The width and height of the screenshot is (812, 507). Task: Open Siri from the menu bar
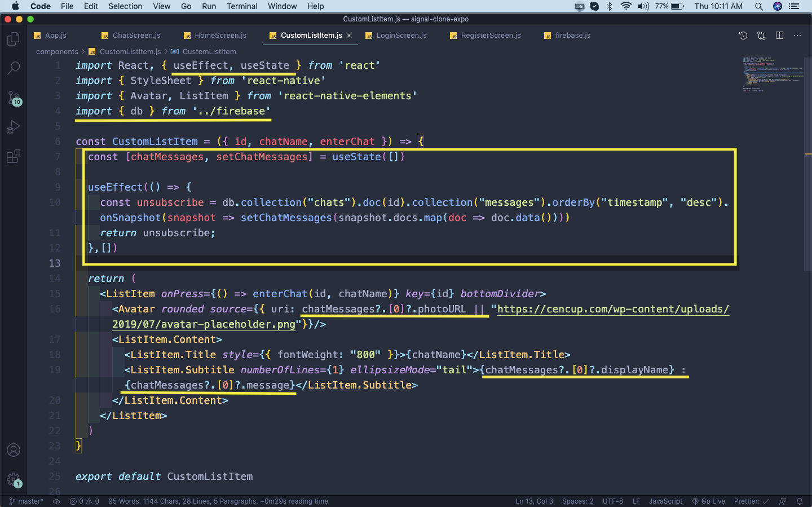(778, 6)
